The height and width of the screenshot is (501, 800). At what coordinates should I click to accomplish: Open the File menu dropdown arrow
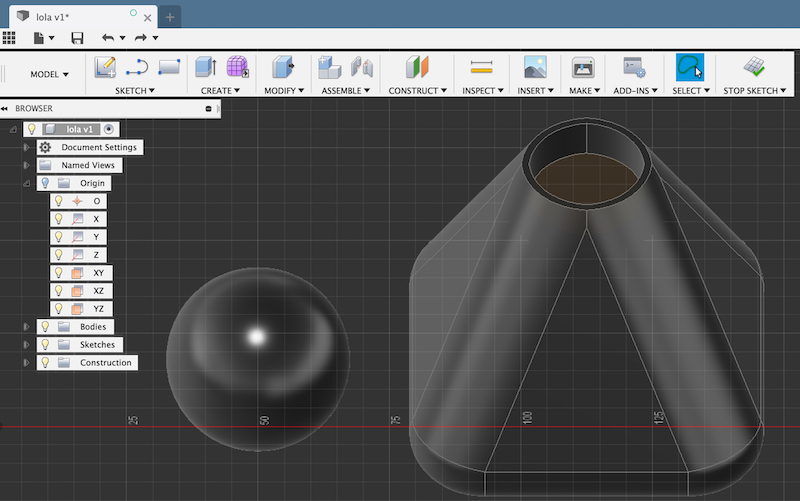52,38
